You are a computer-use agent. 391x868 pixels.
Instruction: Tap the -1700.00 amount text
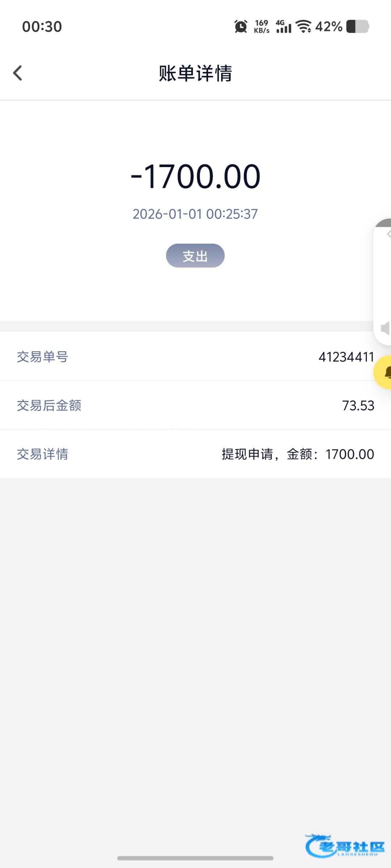195,176
